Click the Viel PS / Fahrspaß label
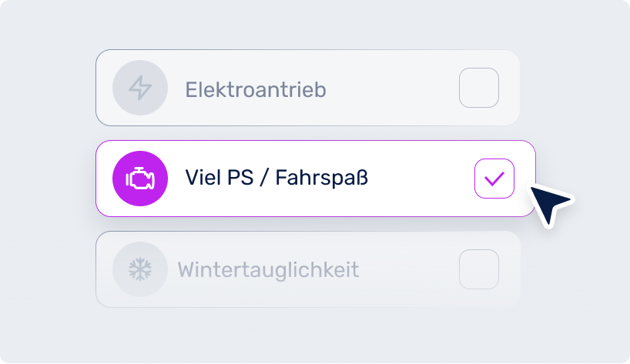The height and width of the screenshot is (364, 630). tap(276, 179)
